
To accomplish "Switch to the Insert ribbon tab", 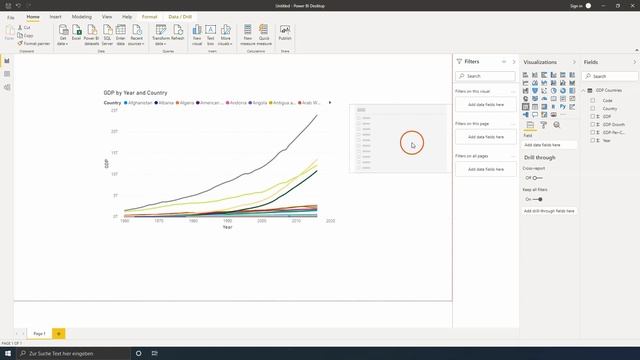I will 56,17.
